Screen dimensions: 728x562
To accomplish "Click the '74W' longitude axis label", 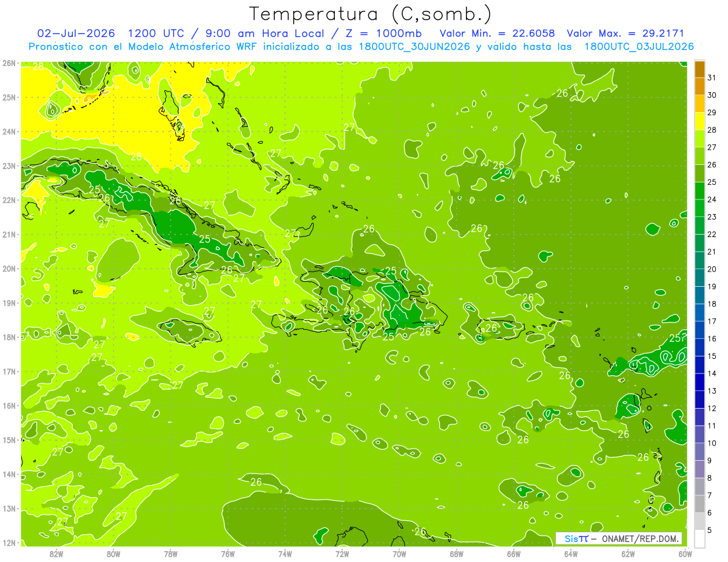I will click(x=285, y=554).
